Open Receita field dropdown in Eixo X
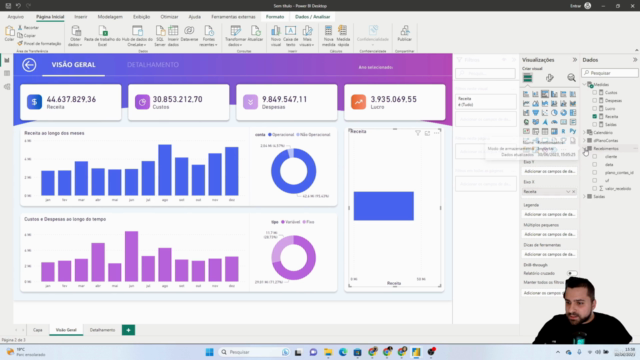 [x=568, y=191]
